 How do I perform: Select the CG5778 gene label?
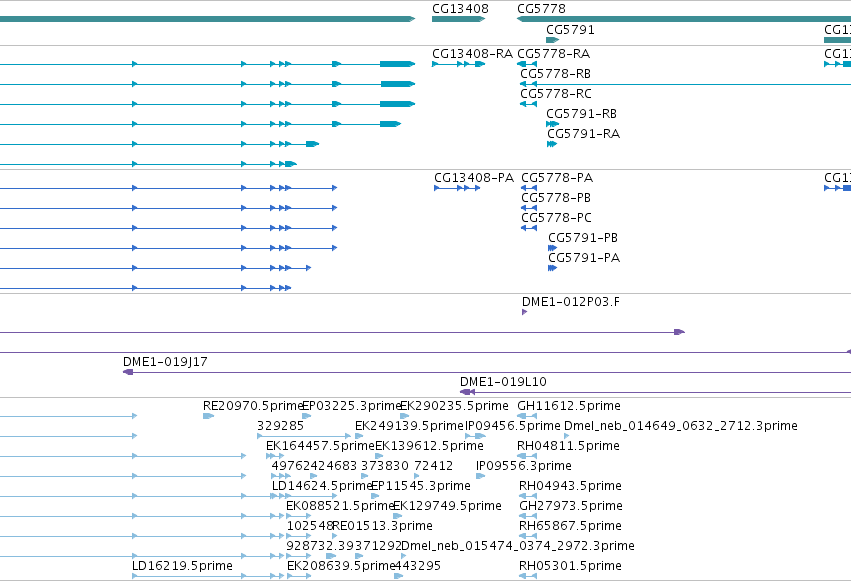[x=541, y=9]
